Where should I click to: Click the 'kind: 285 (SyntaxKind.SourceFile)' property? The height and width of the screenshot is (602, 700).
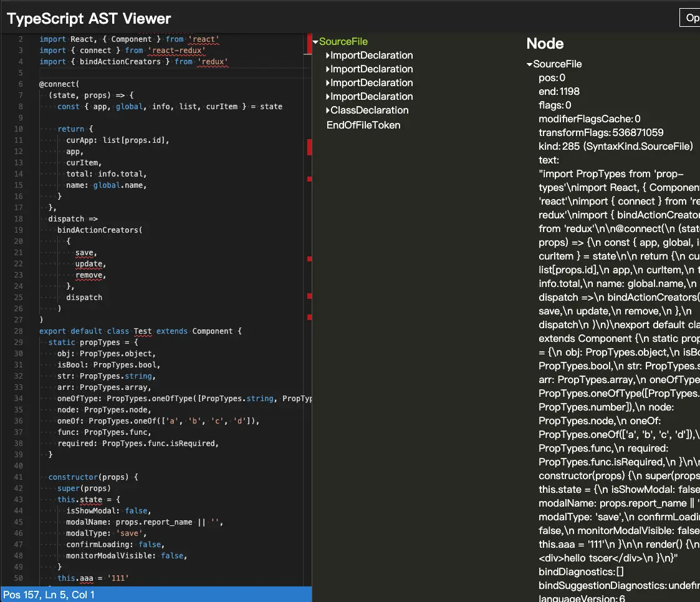(x=616, y=147)
